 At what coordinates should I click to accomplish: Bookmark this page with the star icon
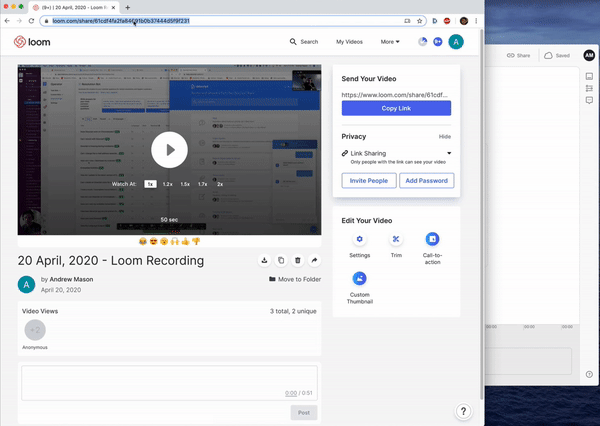(x=419, y=21)
